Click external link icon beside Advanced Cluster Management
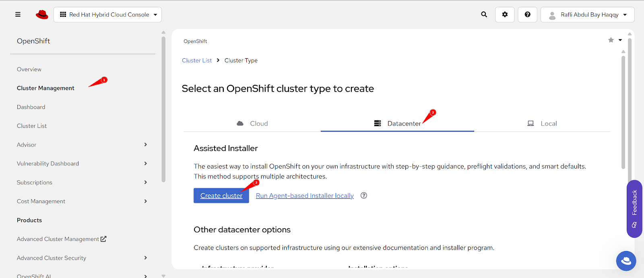Image resolution: width=644 pixels, height=278 pixels. [103, 239]
